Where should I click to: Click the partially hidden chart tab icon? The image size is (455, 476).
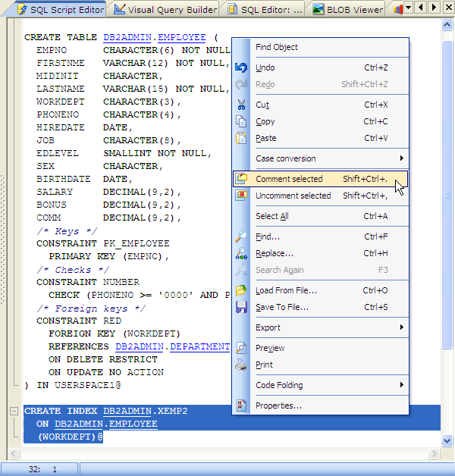(398, 9)
